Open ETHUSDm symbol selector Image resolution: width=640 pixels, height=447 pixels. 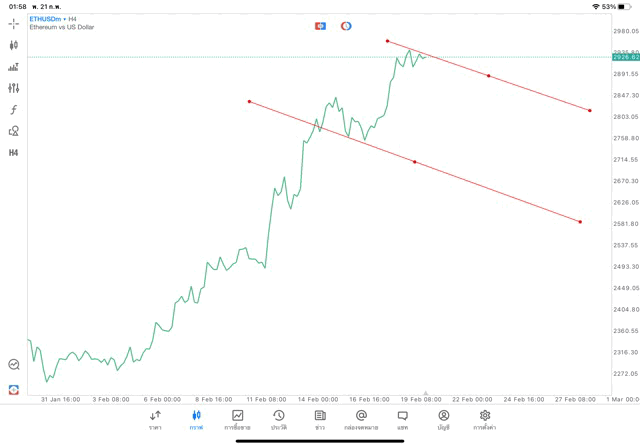[45, 19]
